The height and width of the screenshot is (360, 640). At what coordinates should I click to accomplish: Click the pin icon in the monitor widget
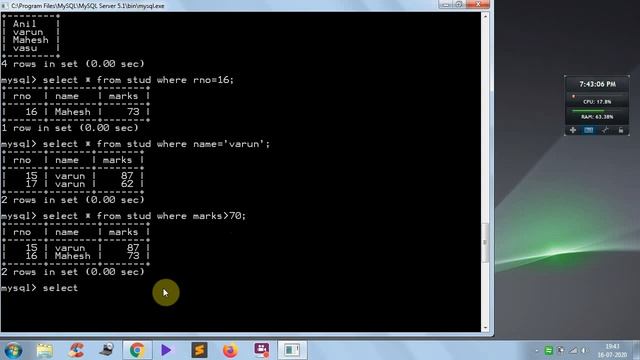point(605,130)
